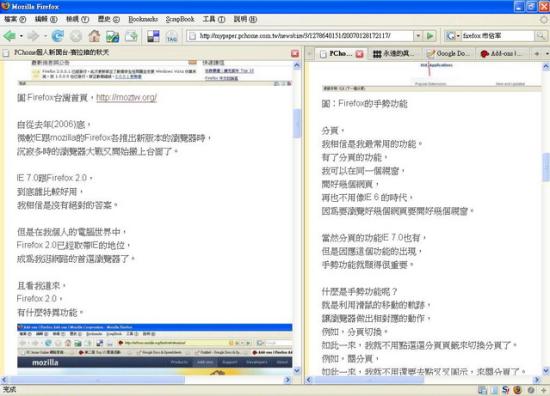Switch to the Add-ons tab
The width and height of the screenshot is (550, 396).
[502, 54]
